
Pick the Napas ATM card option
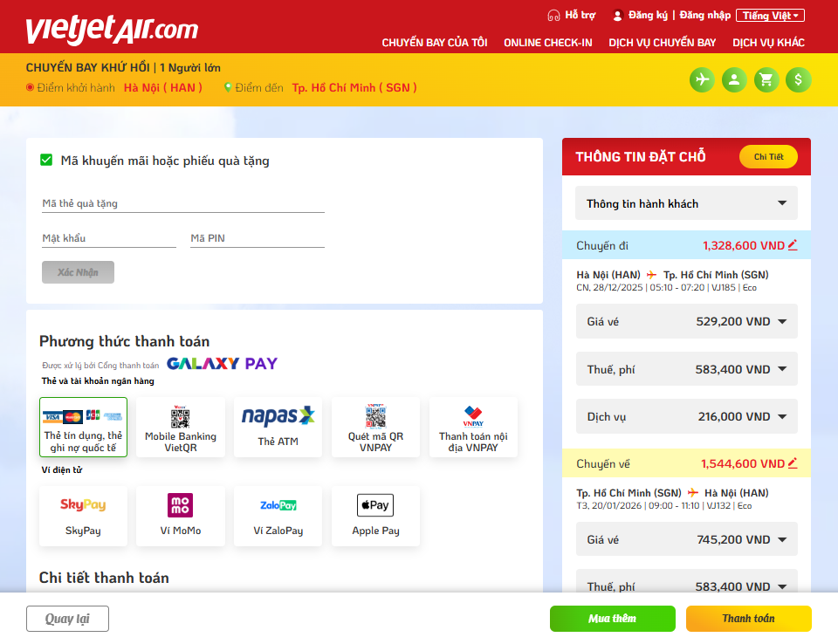click(x=278, y=427)
